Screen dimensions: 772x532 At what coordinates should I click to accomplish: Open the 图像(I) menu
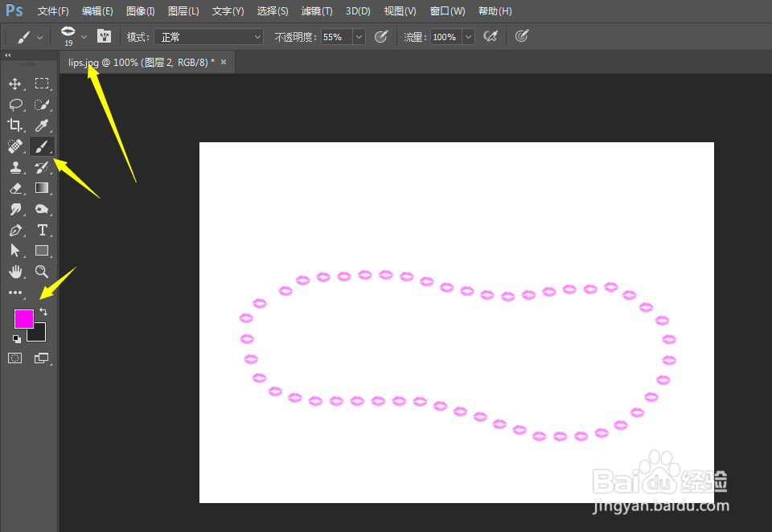tap(140, 10)
